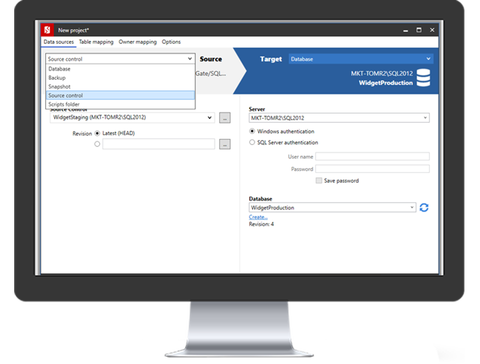Click the Create... database link
Image resolution: width=480 pixels, height=364 pixels.
point(258,217)
